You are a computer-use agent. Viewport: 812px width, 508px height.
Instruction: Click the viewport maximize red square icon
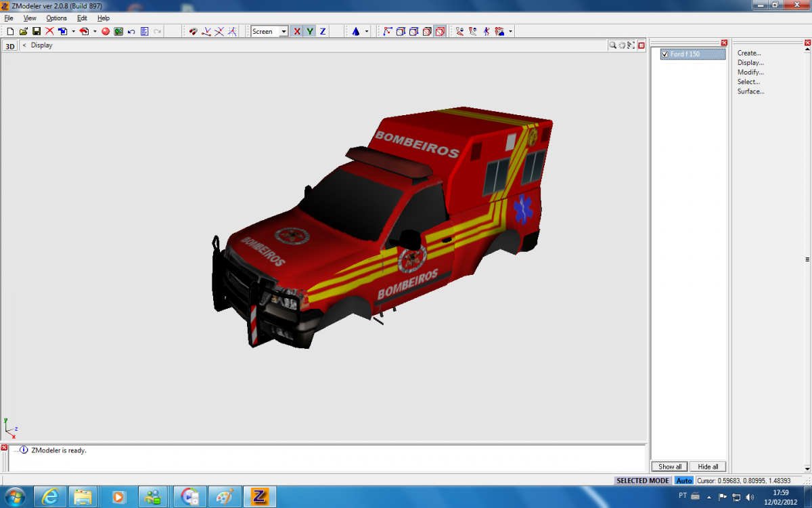pos(640,45)
